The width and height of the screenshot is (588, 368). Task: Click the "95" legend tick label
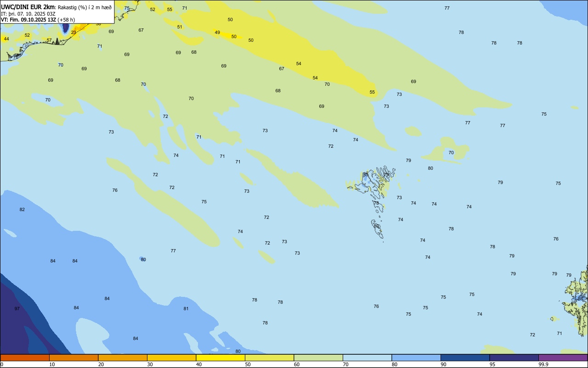492,364
